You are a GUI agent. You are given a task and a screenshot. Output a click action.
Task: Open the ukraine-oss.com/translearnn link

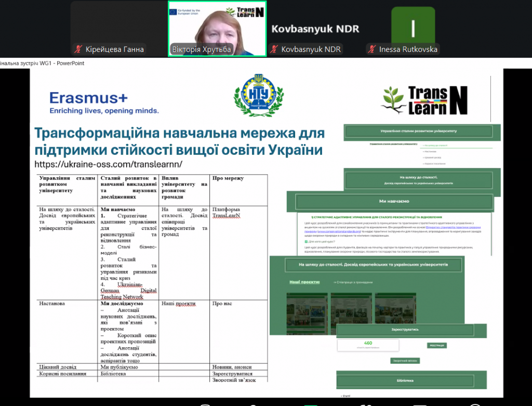[108, 164]
